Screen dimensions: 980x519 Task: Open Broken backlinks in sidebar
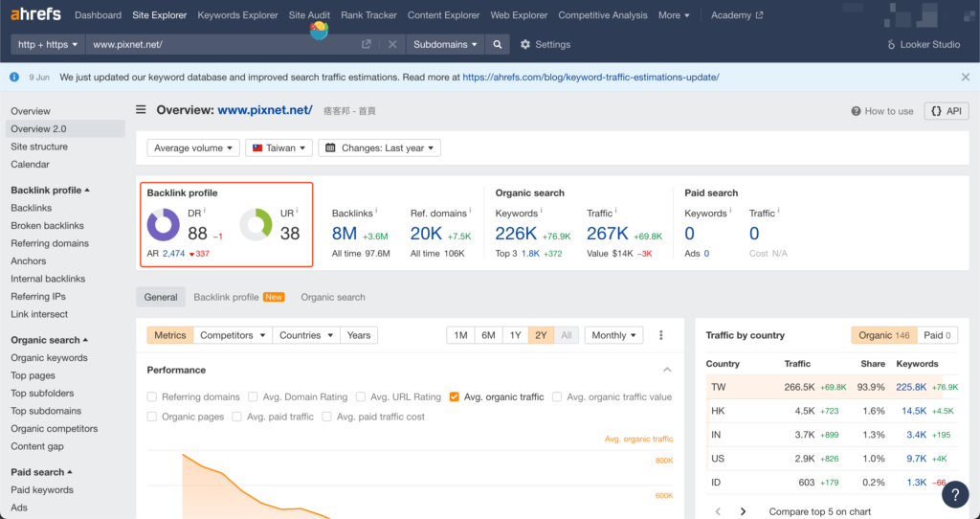[x=47, y=226]
